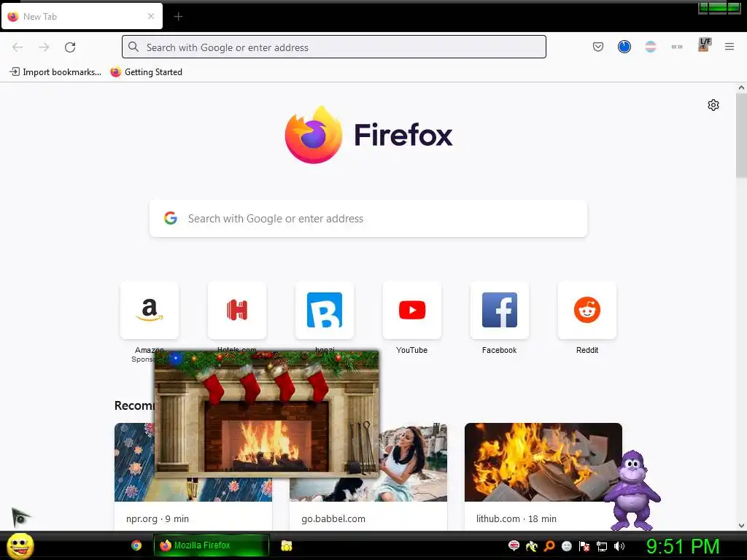Open the volume speaker tray icon

pos(619,546)
